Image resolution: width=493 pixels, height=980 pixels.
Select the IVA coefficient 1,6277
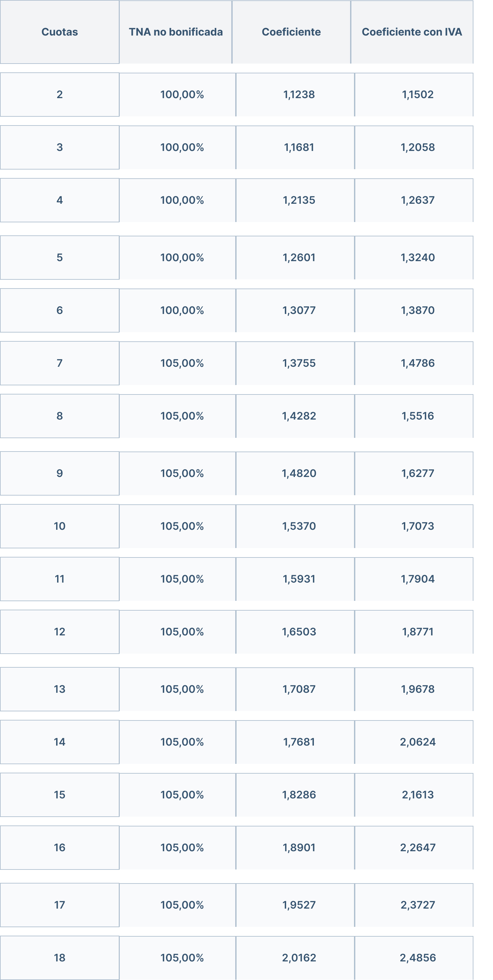(x=417, y=473)
